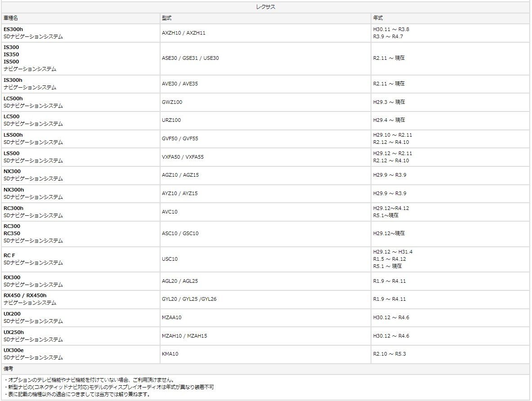532x401 pixels.
Task: Click the RX450 / RX450h model name
Action: tap(25, 295)
